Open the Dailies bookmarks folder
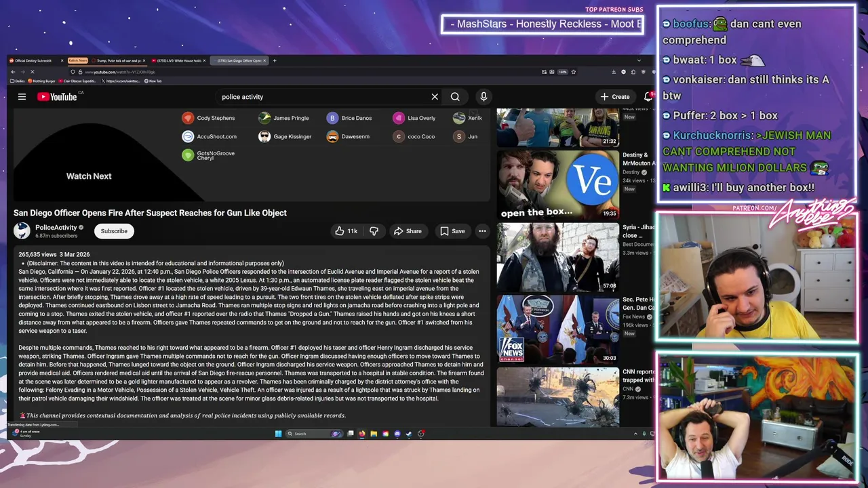Screen dimensions: 868x488 pos(18,81)
